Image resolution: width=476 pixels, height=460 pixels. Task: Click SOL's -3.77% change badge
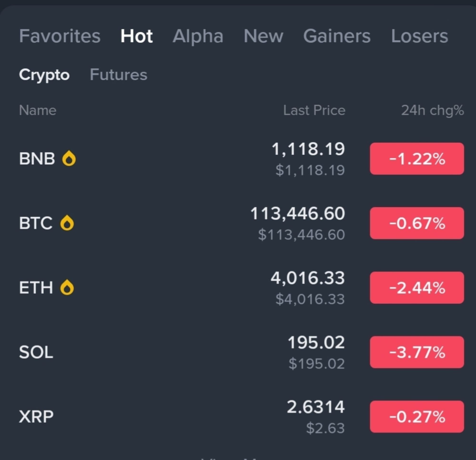coord(417,352)
